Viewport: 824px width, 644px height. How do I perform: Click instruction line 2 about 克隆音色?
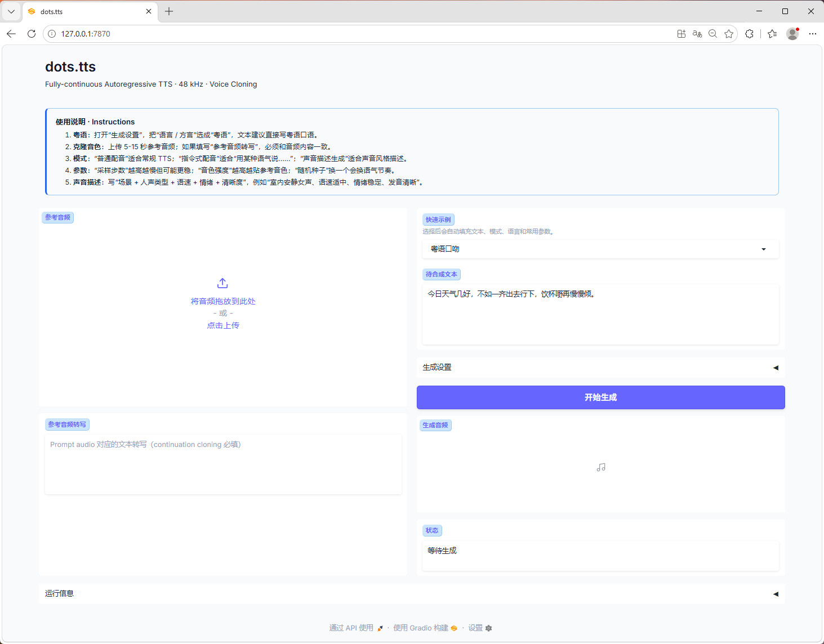(199, 147)
